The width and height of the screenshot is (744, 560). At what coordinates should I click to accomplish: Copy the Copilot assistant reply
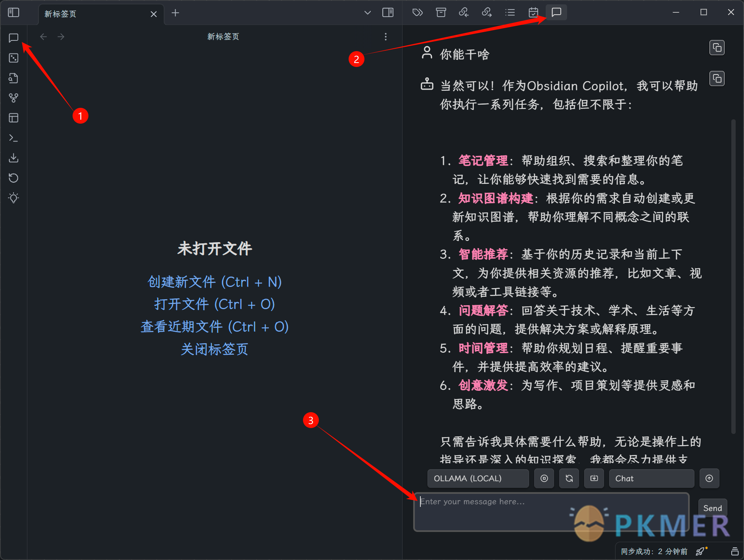coord(717,78)
